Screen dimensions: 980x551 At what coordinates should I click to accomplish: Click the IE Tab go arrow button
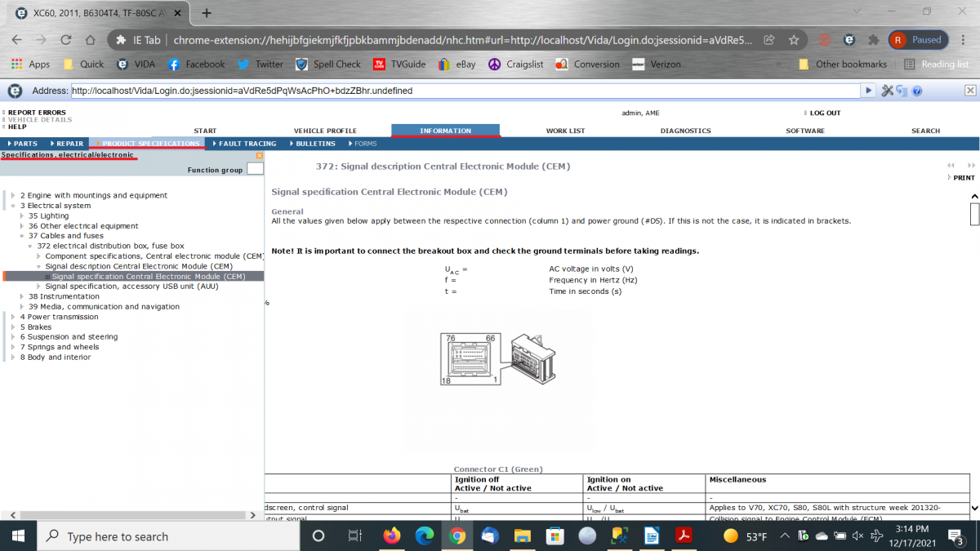[869, 91]
